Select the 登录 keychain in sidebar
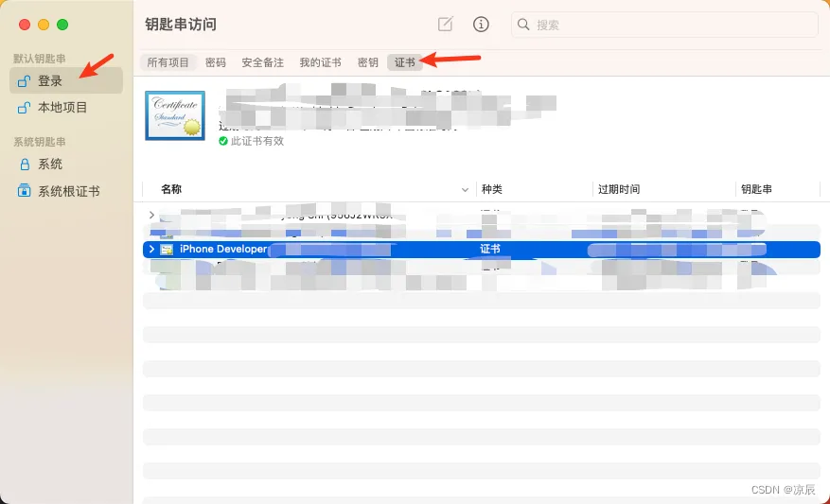This screenshot has width=830, height=504. coord(66,80)
